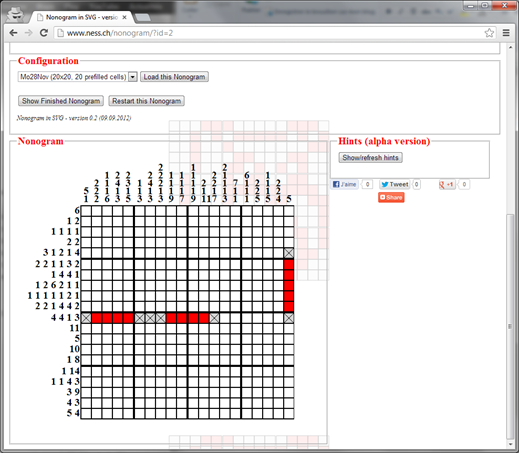Bookmark page with the star icon
This screenshot has width=519, height=453.
point(489,33)
